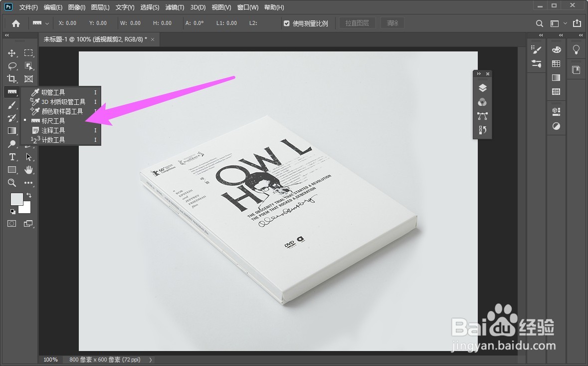Click the 拉直图层 button
Viewport: 588px width, 366px height.
357,23
